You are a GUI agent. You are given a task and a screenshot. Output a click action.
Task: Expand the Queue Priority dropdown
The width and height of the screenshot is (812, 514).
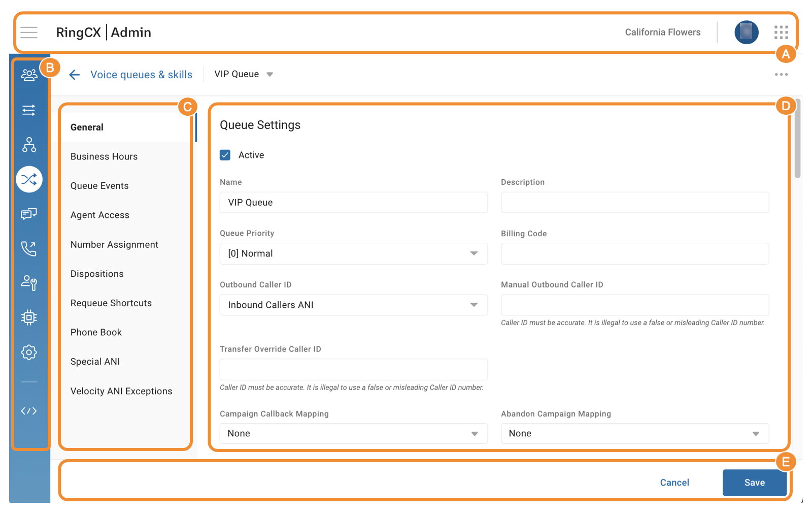pyautogui.click(x=353, y=253)
